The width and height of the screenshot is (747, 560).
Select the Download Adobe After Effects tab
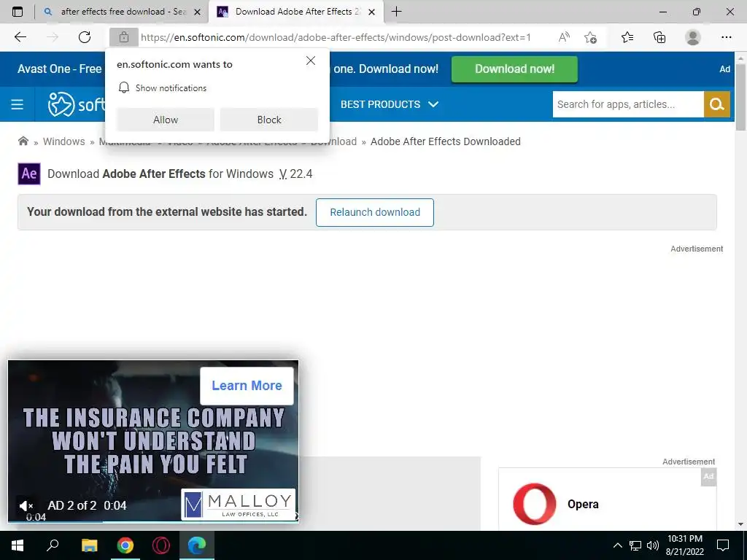pyautogui.click(x=296, y=12)
